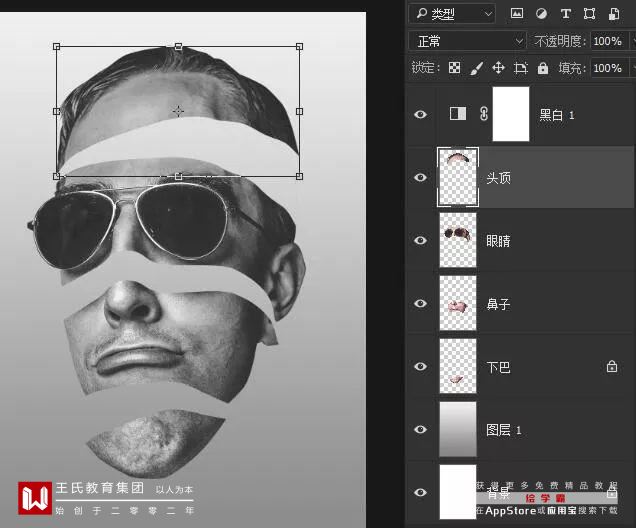Screen dimensions: 636x528
Task: Click the lock transparent pixels icon
Action: click(x=454, y=68)
